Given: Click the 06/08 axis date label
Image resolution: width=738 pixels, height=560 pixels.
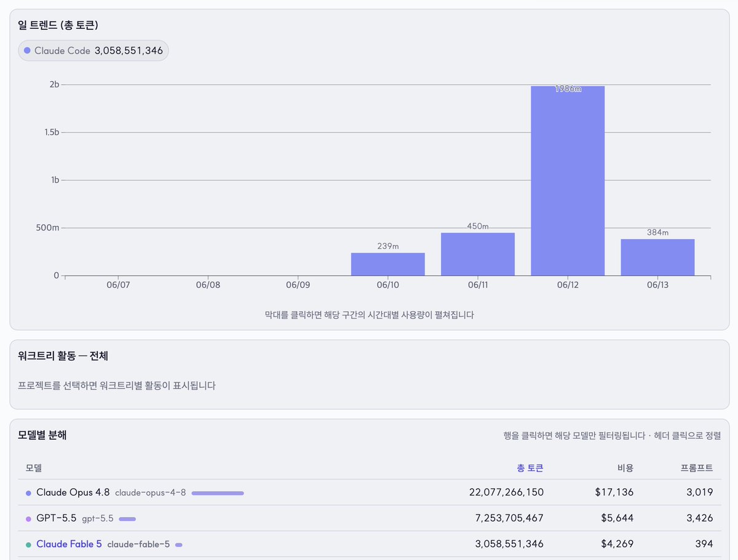Looking at the screenshot, I should point(208,286).
